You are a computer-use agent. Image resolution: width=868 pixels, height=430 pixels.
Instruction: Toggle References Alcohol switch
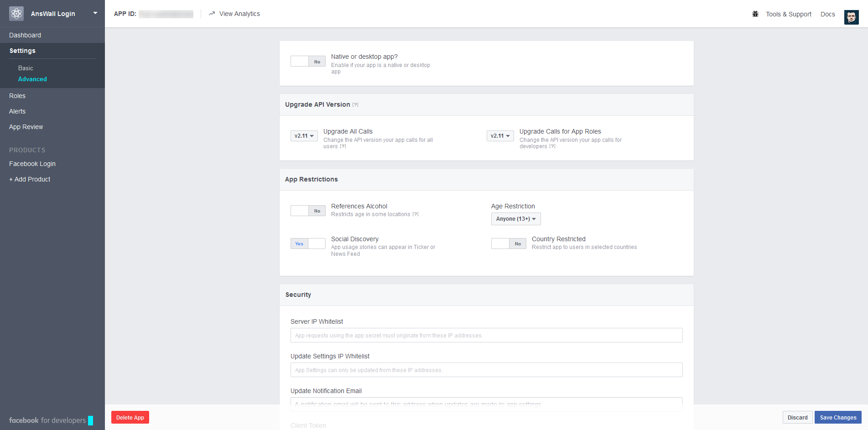308,211
